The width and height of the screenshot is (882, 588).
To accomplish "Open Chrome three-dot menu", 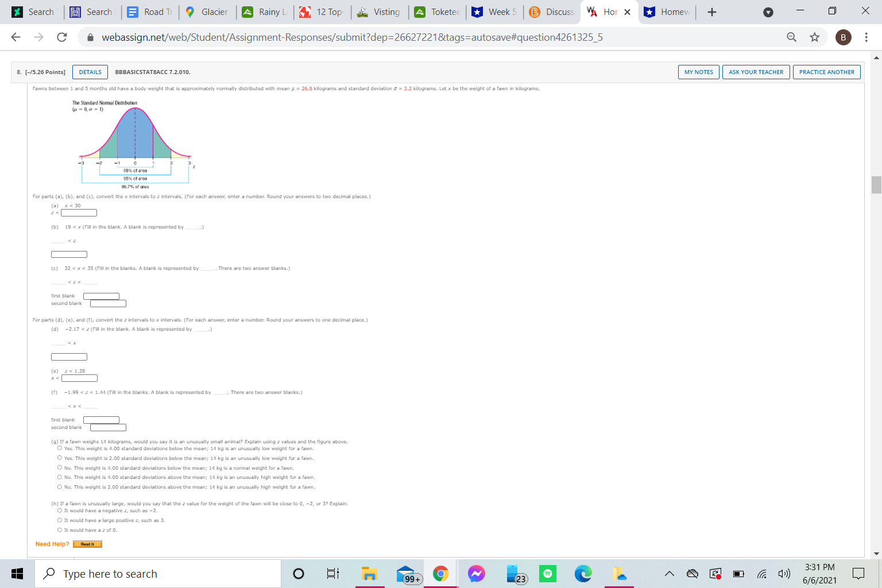I will coord(866,37).
